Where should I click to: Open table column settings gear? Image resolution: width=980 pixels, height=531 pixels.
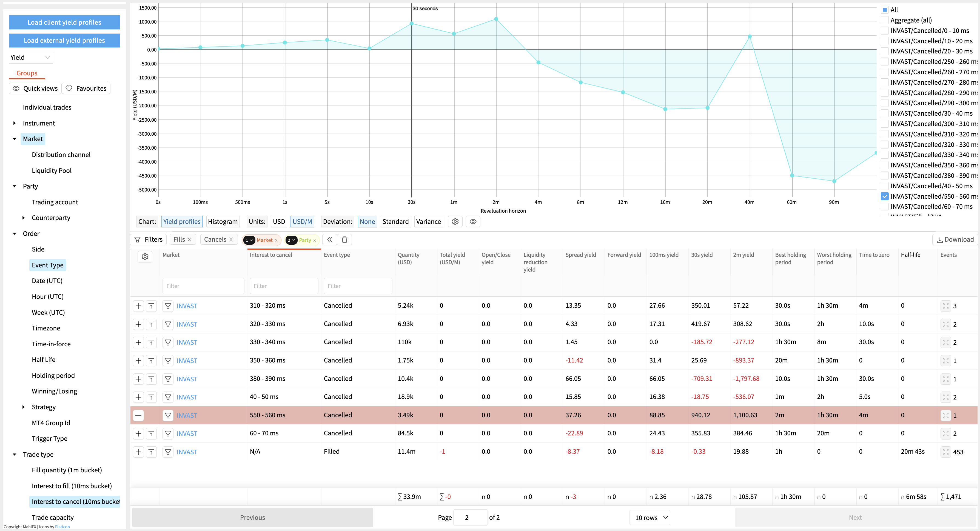(145, 257)
